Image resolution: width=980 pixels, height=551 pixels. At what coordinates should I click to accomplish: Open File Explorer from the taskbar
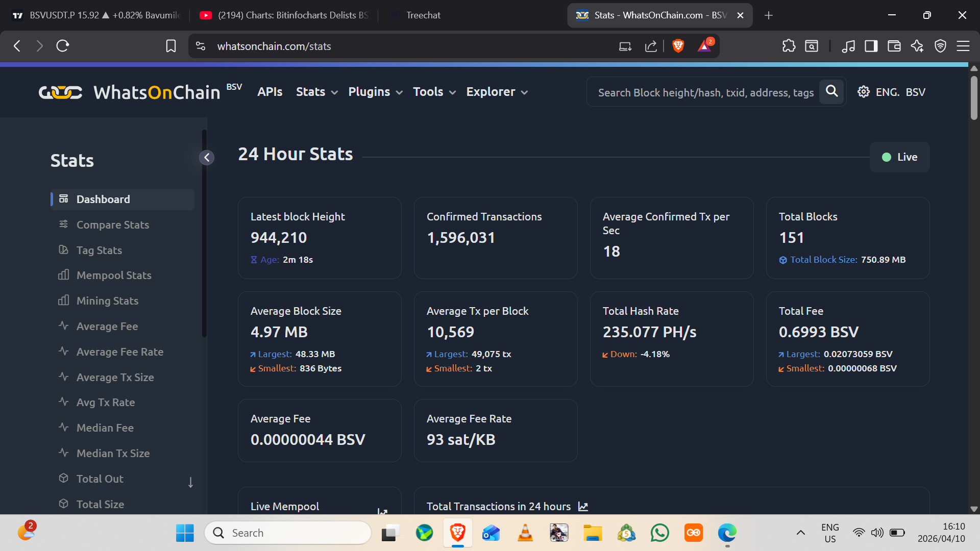pos(593,533)
